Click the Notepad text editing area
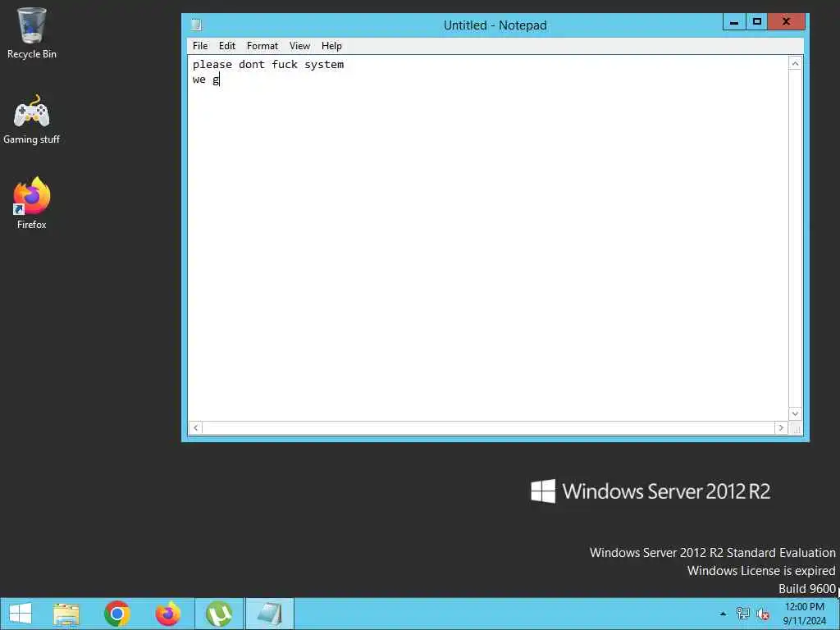Image resolution: width=840 pixels, height=630 pixels. pos(488,238)
